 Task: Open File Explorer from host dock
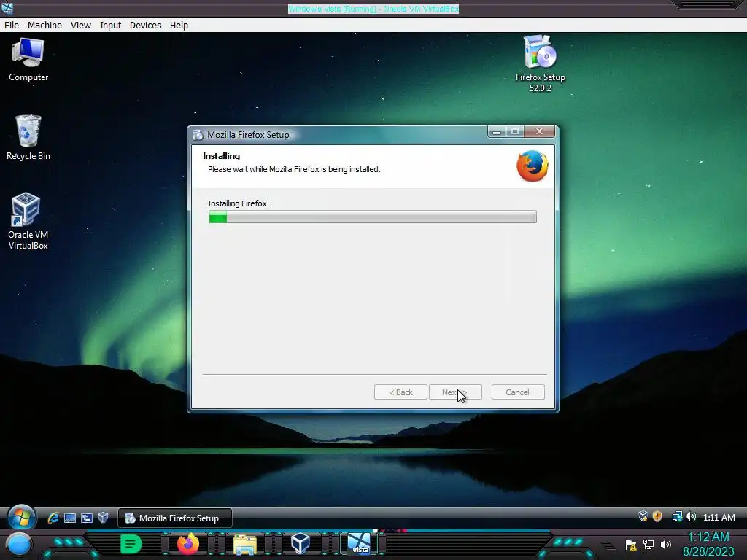(245, 545)
